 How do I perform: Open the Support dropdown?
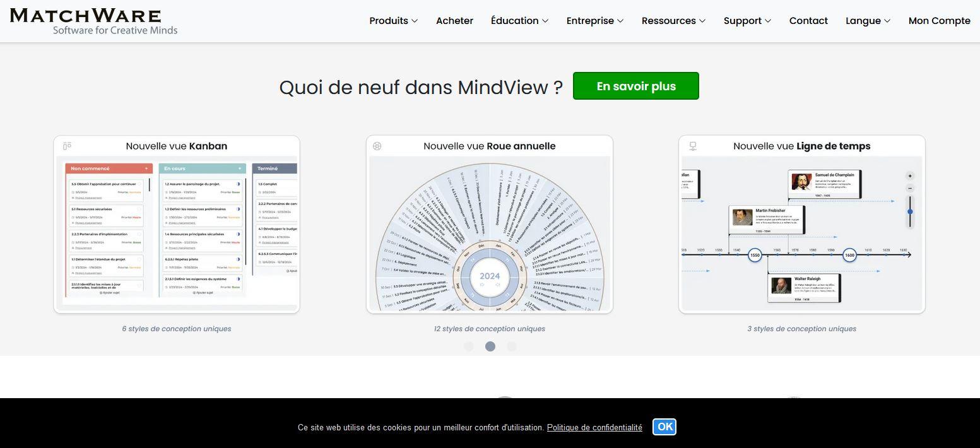(748, 21)
